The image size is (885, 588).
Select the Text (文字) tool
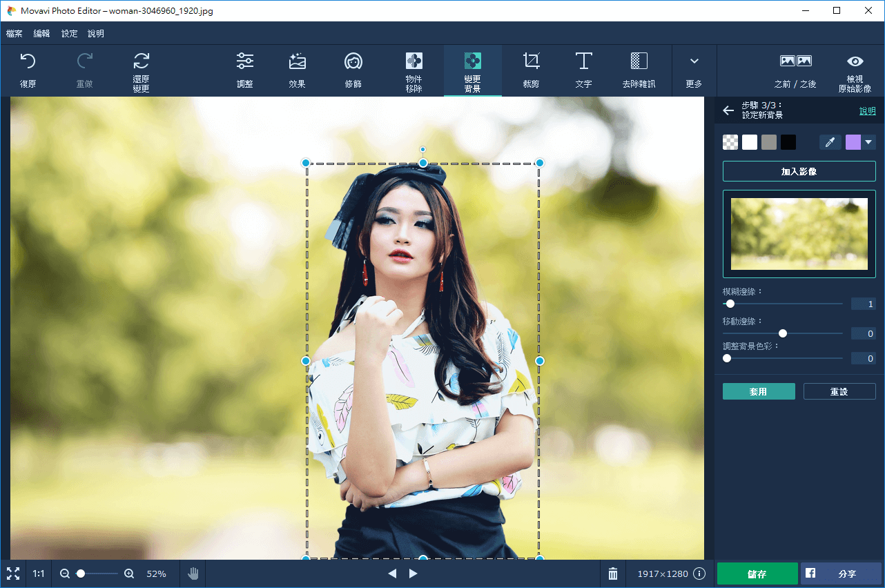(583, 70)
